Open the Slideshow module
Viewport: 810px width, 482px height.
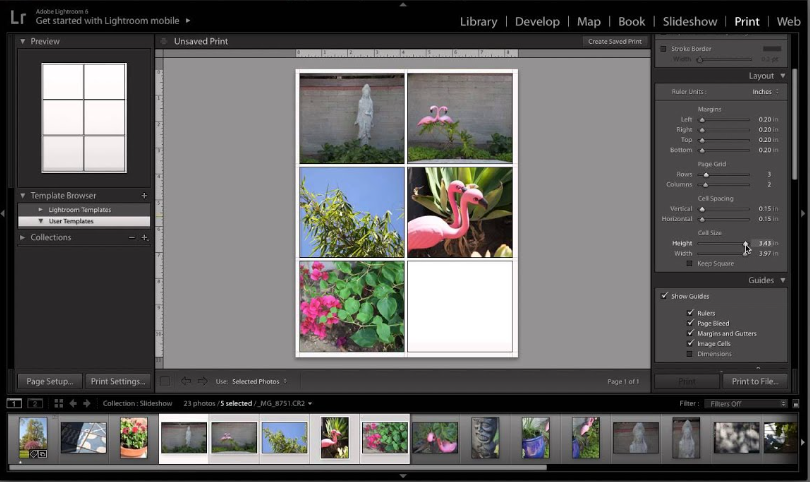pyautogui.click(x=689, y=21)
